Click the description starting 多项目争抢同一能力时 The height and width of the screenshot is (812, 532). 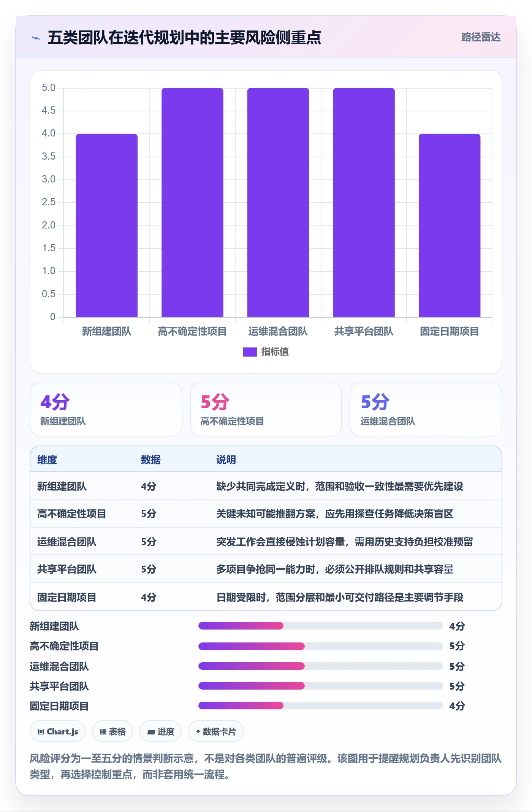(335, 569)
